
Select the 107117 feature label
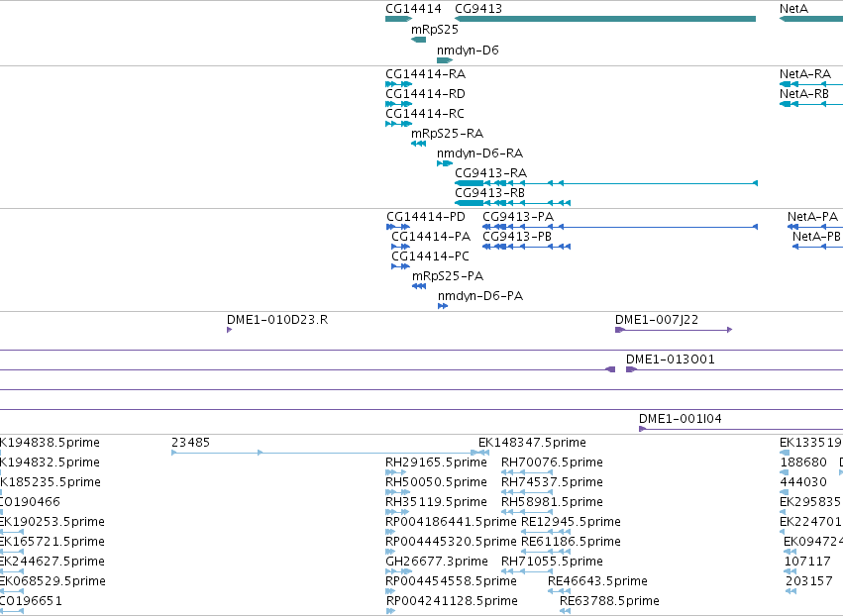pyautogui.click(x=807, y=562)
